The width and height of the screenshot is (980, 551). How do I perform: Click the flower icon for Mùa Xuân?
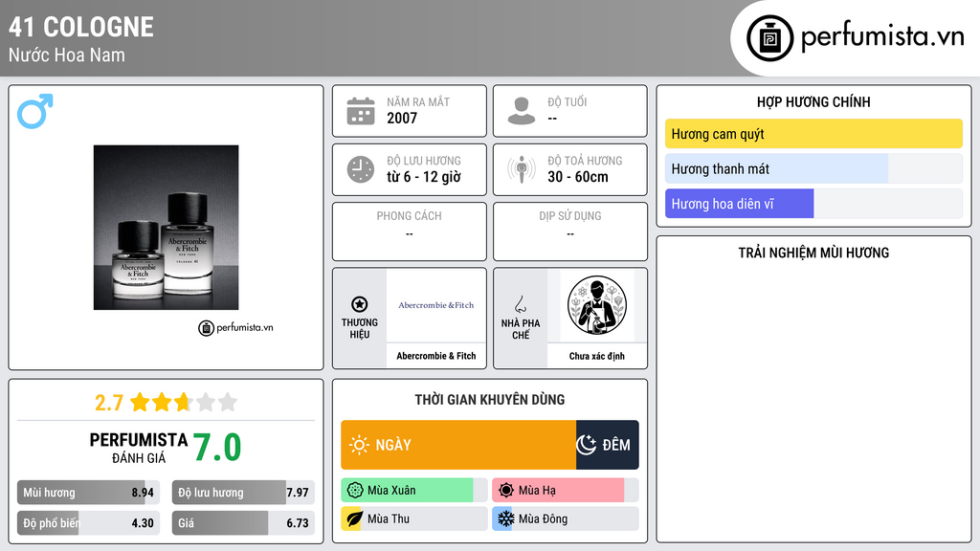point(355,491)
